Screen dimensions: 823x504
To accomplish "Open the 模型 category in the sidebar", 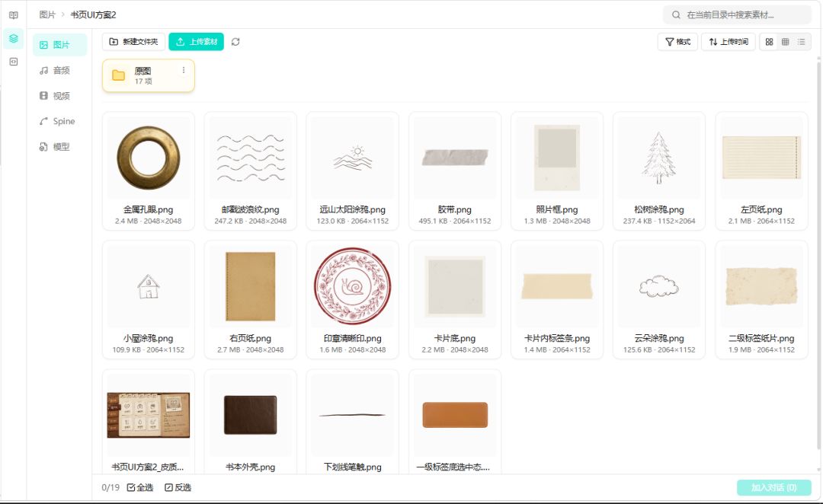I will [x=60, y=147].
